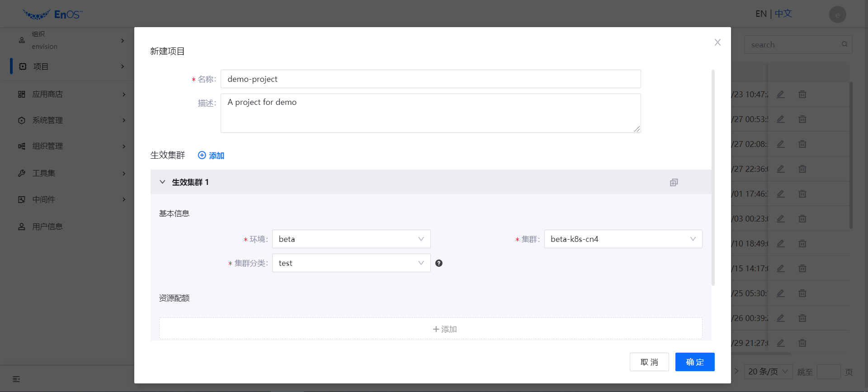Open the 环境 dropdown showing beta
Screen dimensions: 868x392
point(351,239)
